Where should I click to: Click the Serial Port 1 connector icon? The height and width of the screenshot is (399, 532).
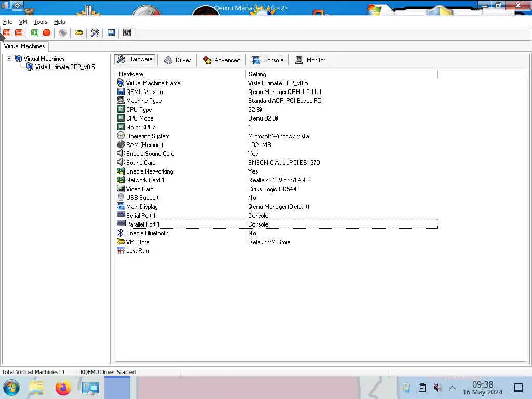pyautogui.click(x=121, y=215)
